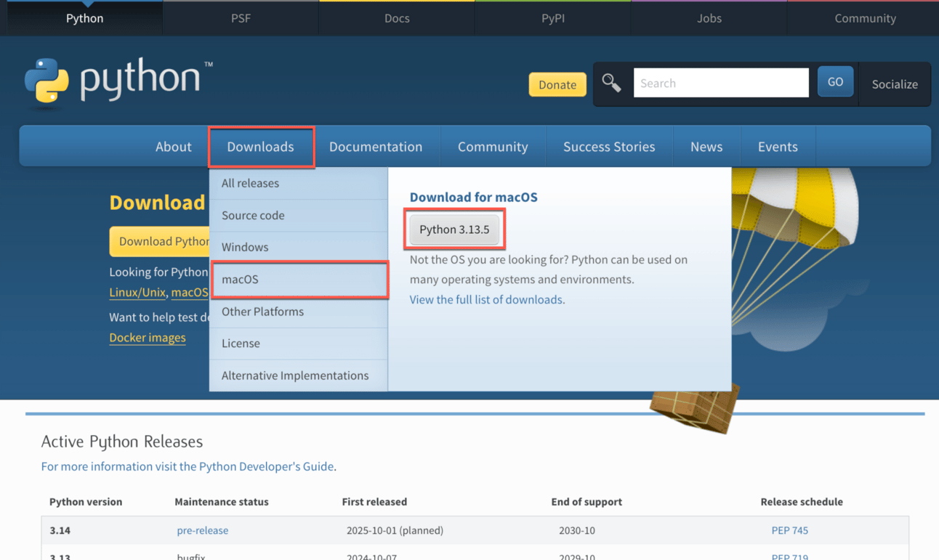The image size is (939, 560).
Task: Follow the View the full list of downloads link
Action: point(487,299)
